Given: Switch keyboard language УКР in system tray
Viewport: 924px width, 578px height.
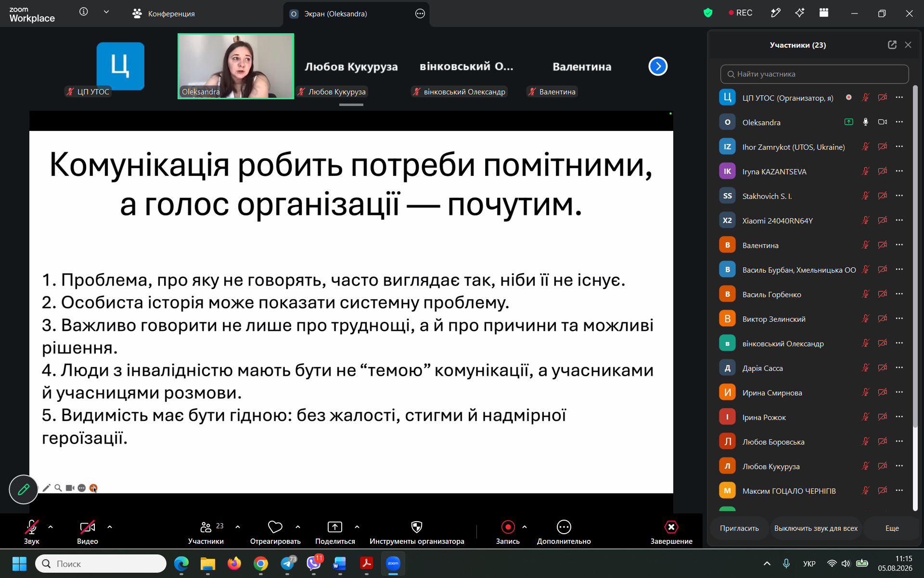Looking at the screenshot, I should (x=809, y=564).
